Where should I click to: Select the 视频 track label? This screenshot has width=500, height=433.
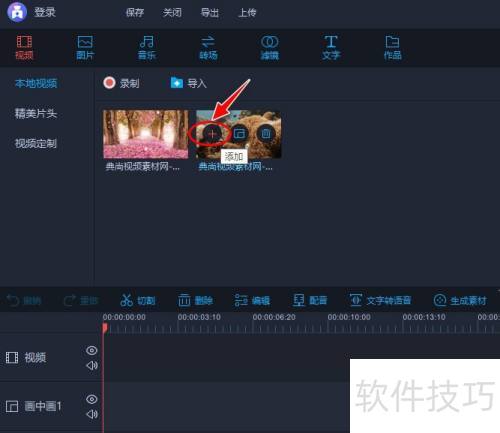pyautogui.click(x=35, y=358)
